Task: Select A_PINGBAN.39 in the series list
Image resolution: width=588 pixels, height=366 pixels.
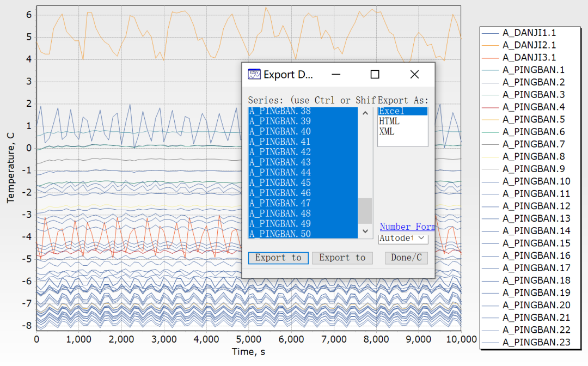Action: 303,121
